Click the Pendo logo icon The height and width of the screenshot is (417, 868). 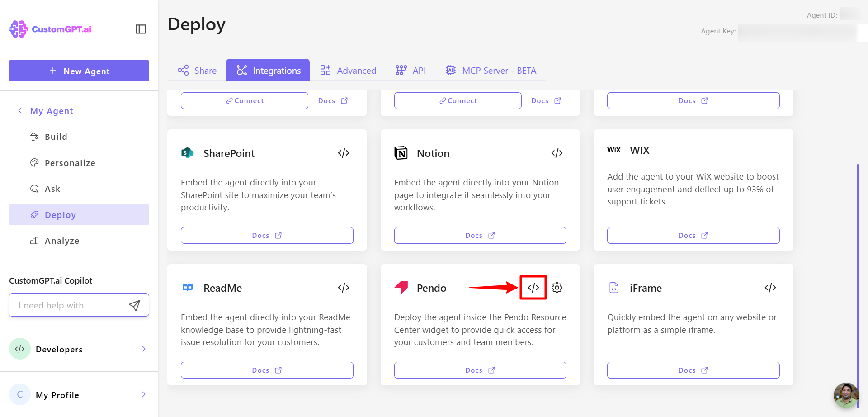(x=401, y=287)
